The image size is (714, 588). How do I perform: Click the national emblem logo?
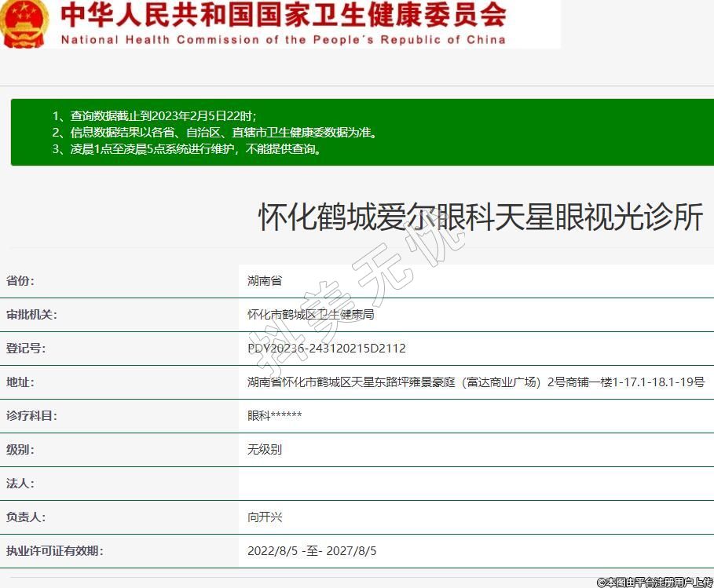[24, 24]
